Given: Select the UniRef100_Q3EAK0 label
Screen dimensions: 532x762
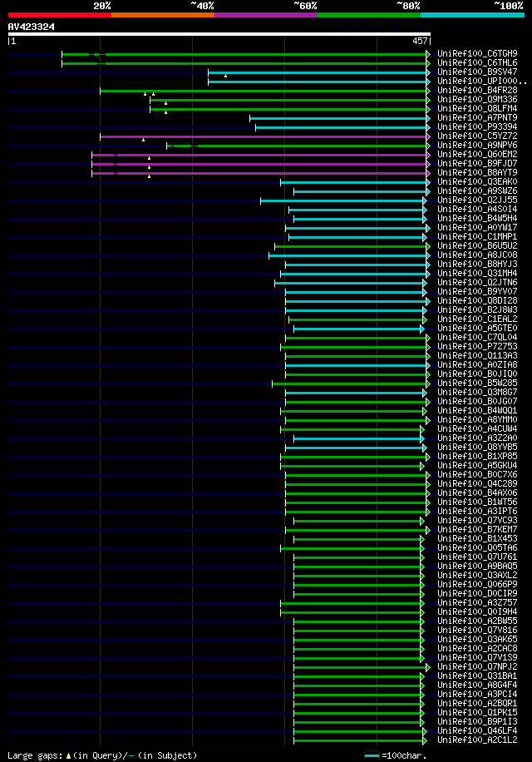Looking at the screenshot, I should (x=477, y=181).
